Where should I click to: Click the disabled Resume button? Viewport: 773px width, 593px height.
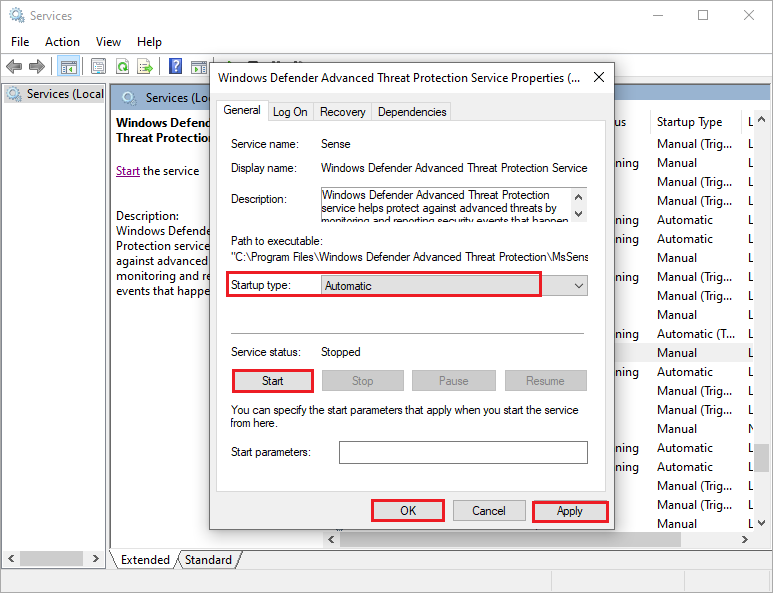pyautogui.click(x=545, y=381)
